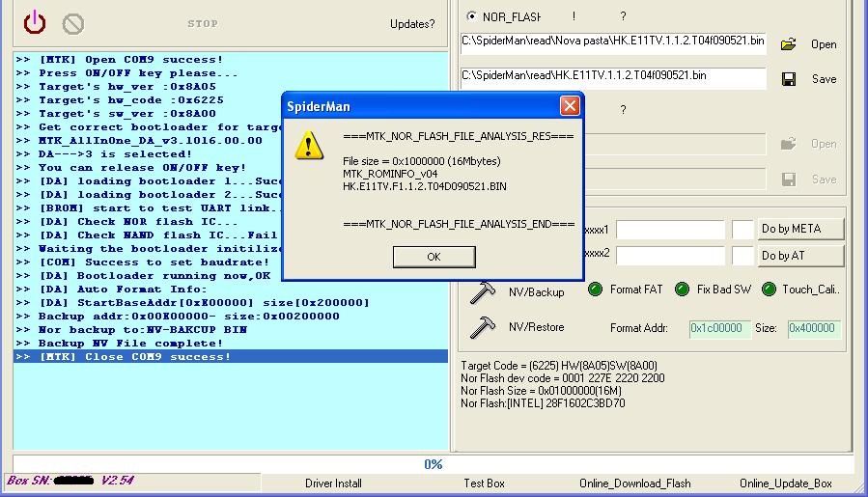
Task: Select log line '[DA] Auto Format Info:'
Action: [x=231, y=289]
